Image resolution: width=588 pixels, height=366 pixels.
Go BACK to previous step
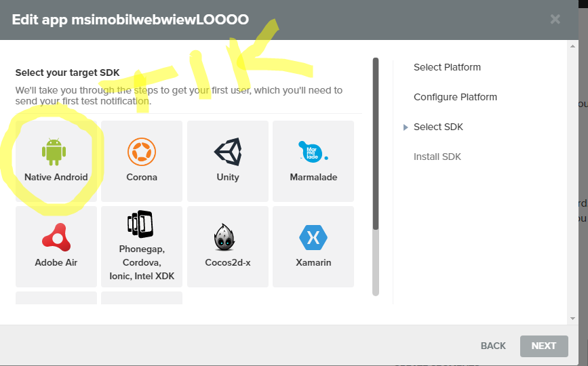point(493,346)
